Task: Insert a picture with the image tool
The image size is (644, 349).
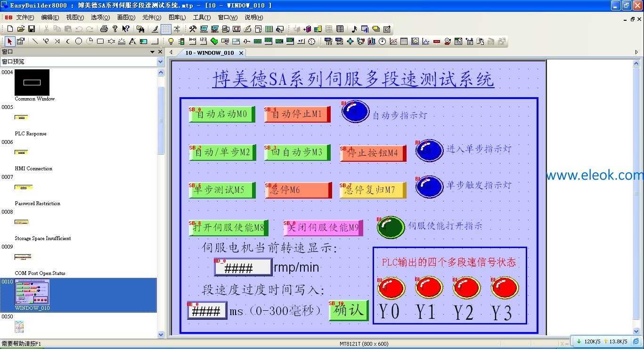Action: 143,42
